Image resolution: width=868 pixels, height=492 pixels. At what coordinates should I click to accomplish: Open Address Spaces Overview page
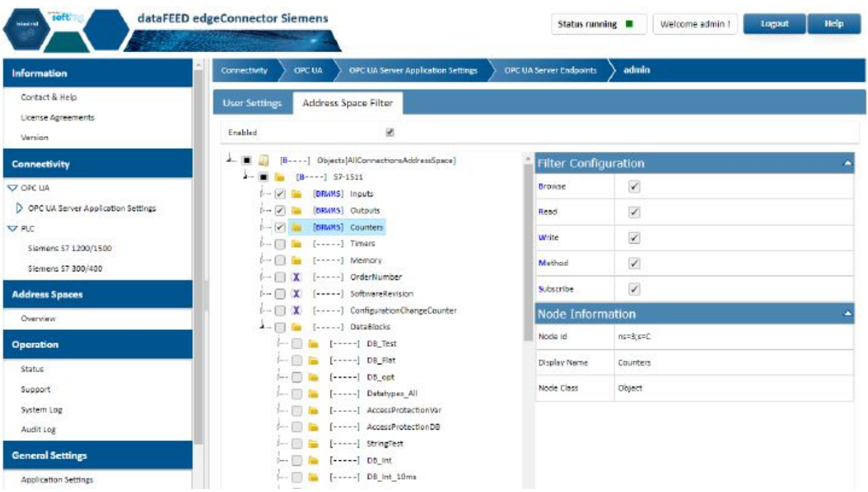38,319
